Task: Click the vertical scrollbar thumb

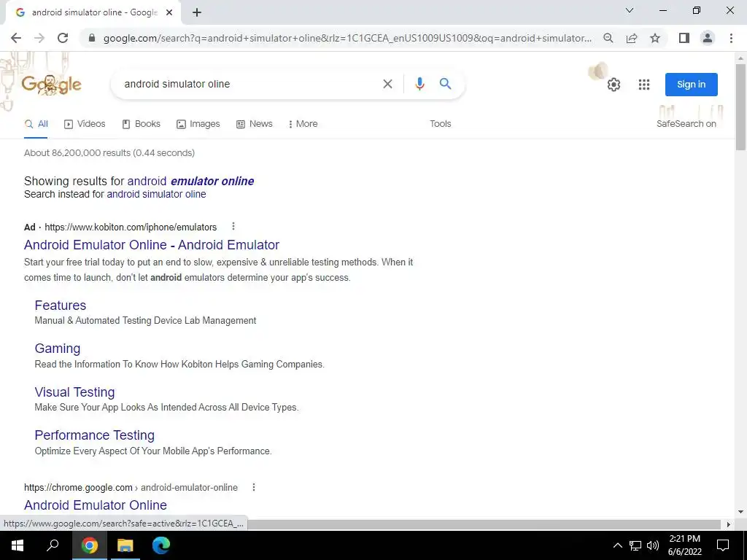Action: pos(740,107)
